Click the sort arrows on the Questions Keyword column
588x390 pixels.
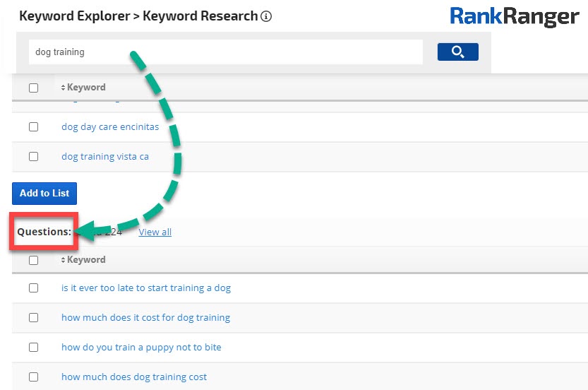coord(63,260)
